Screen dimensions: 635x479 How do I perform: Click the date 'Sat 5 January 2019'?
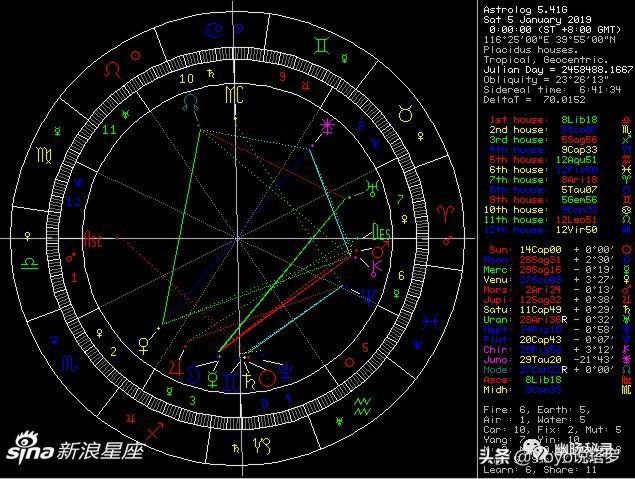[537, 20]
